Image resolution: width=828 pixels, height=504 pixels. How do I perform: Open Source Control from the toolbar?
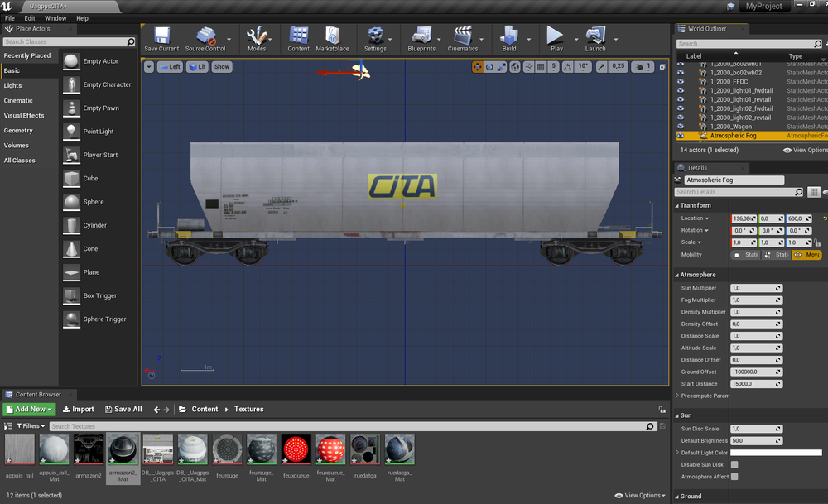tap(205, 39)
